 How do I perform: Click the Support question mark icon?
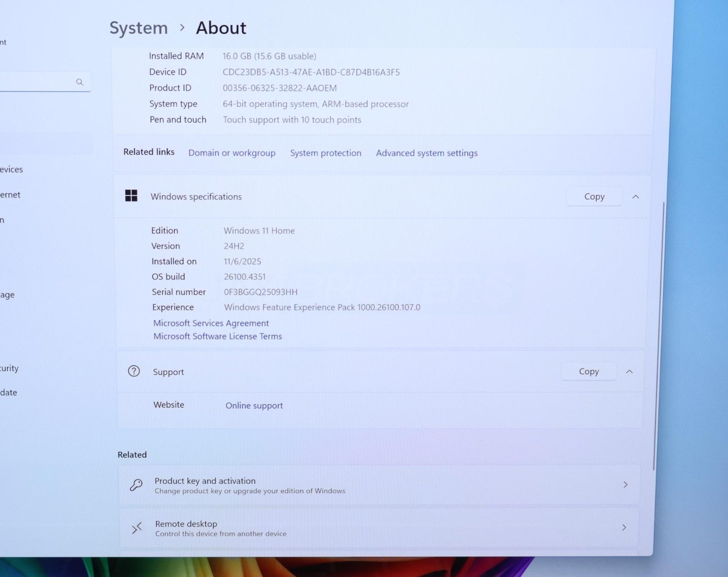(134, 371)
